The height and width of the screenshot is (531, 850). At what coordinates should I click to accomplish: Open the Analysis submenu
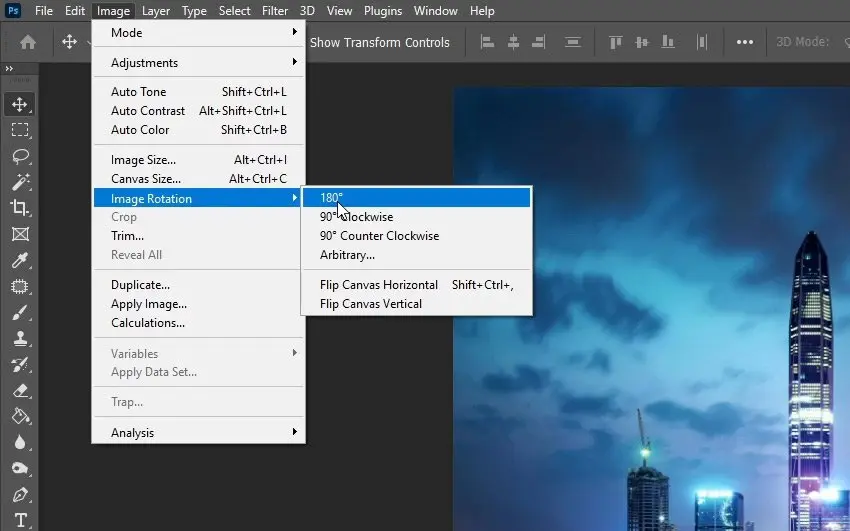pos(199,432)
